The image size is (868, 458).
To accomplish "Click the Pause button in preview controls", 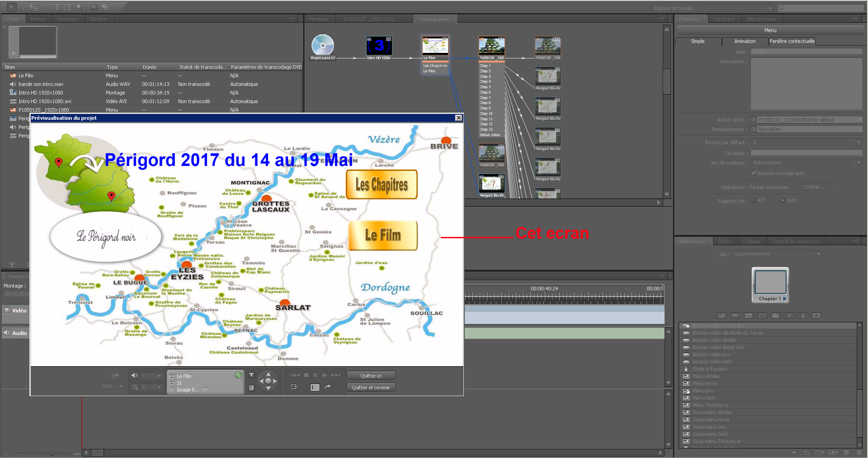I will tap(315, 375).
